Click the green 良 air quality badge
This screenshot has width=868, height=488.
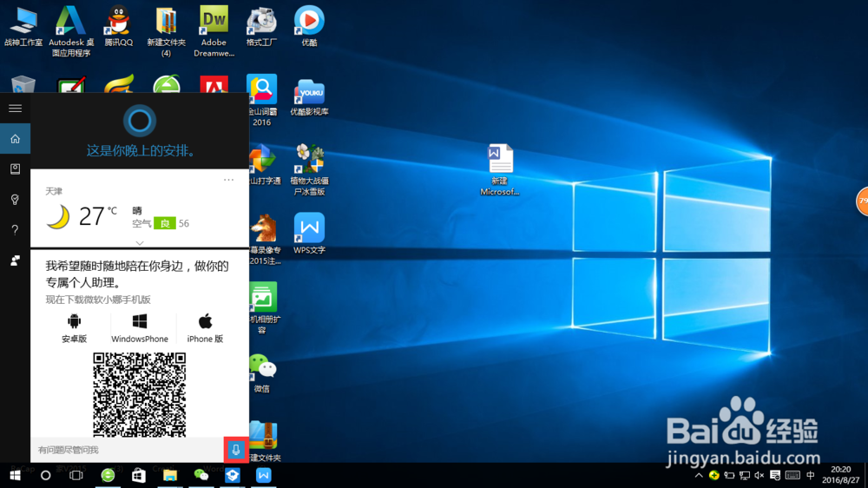pos(164,223)
